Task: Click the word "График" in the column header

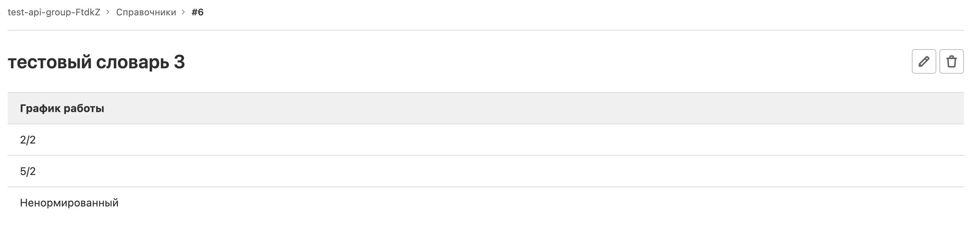Action: point(40,109)
